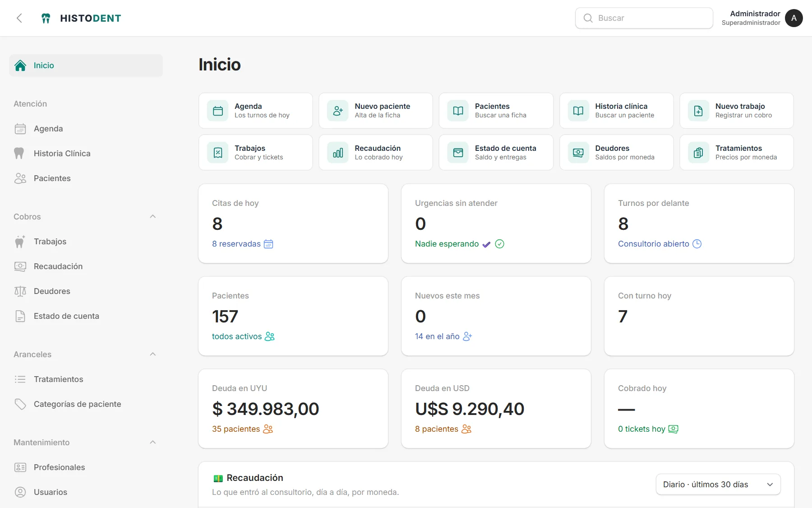Go to Tratamientos in the sidebar menu

coord(86,379)
